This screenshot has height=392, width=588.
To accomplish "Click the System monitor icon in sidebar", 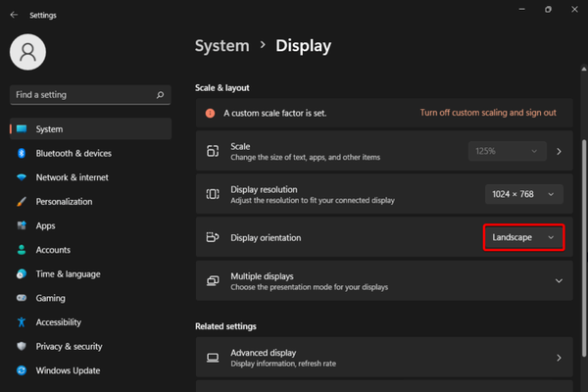I will (22, 129).
